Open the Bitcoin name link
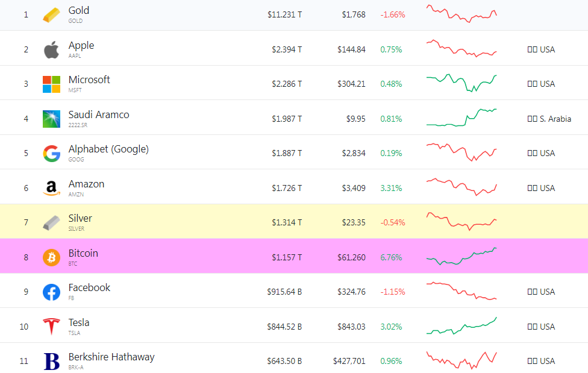 click(83, 253)
